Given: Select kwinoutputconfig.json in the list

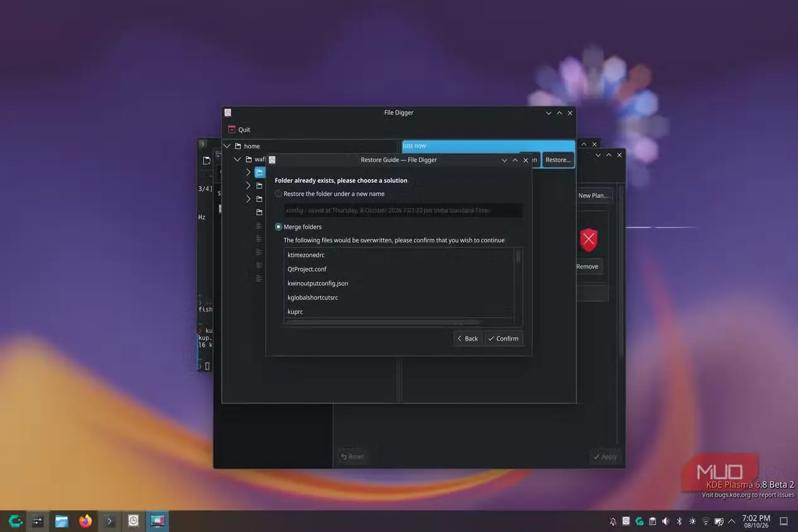Looking at the screenshot, I should [399, 284].
